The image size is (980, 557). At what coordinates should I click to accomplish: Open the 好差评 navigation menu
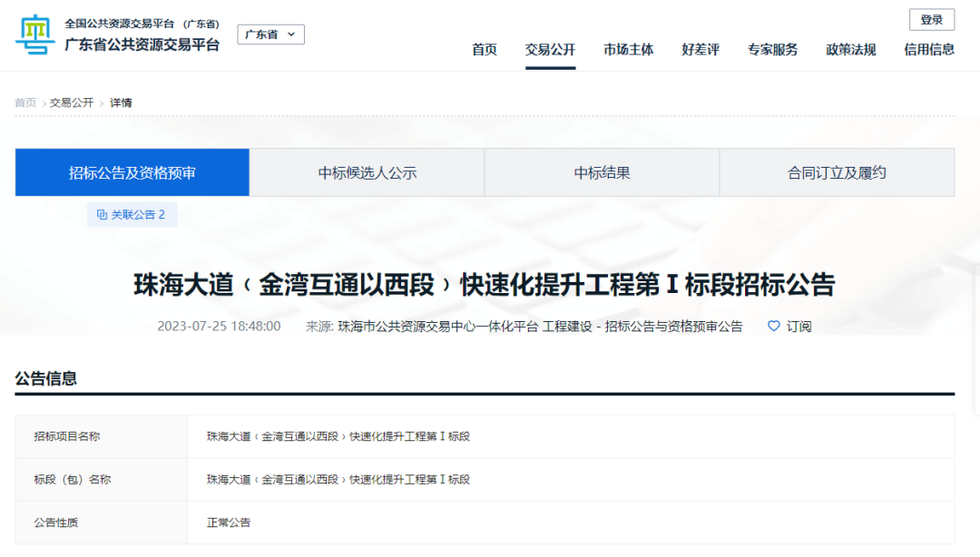701,50
